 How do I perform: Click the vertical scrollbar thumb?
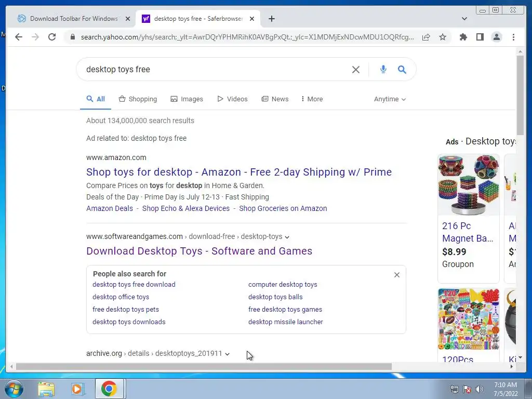click(x=520, y=96)
